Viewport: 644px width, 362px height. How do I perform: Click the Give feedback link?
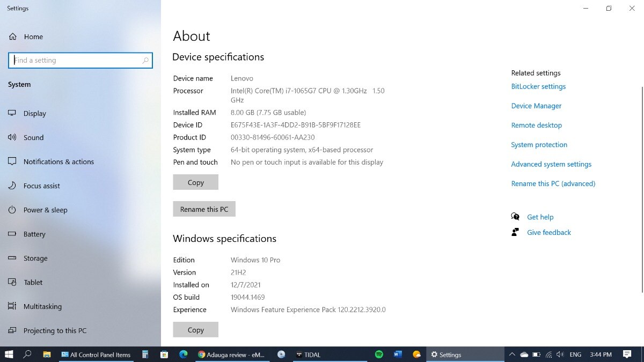(x=548, y=233)
